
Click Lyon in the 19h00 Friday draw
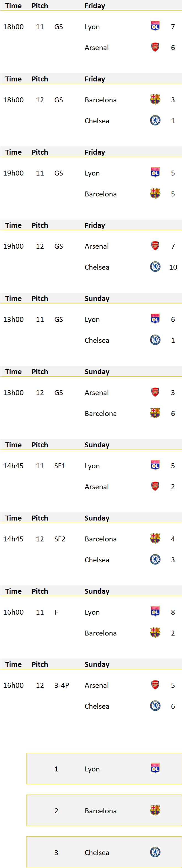tap(92, 173)
